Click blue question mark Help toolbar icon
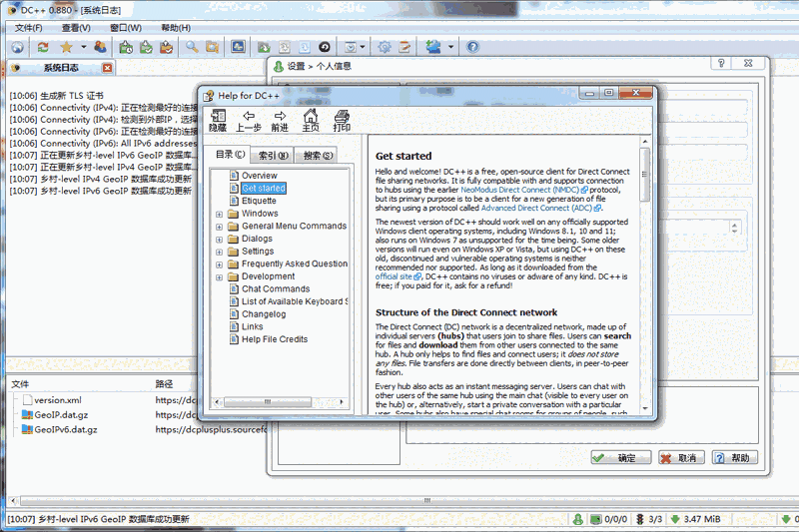The height and width of the screenshot is (532, 799). (472, 47)
